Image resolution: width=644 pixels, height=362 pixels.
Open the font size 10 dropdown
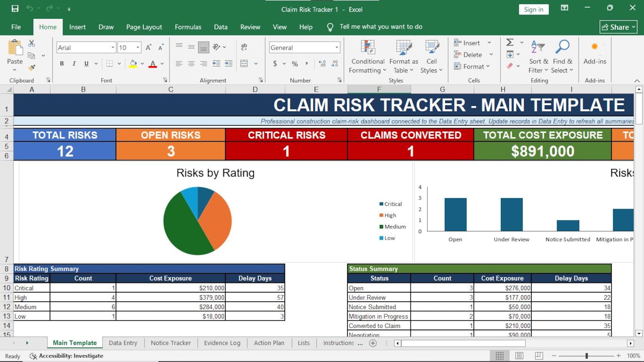point(138,47)
